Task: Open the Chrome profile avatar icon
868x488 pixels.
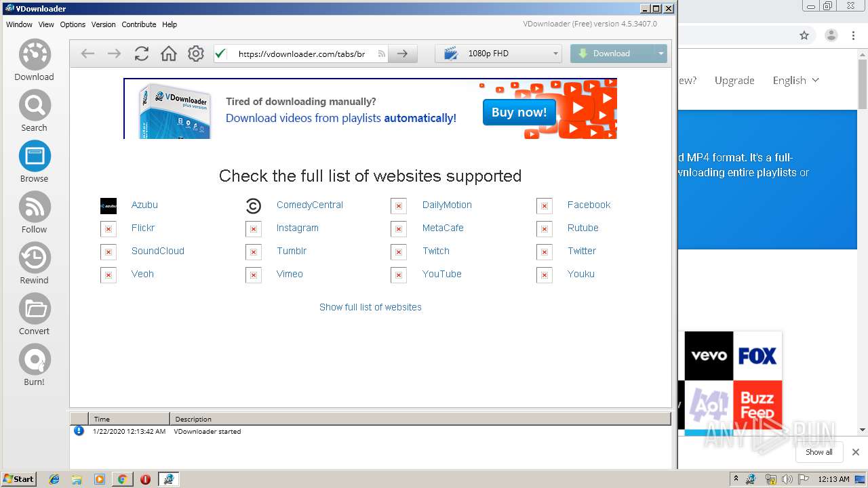Action: point(831,35)
